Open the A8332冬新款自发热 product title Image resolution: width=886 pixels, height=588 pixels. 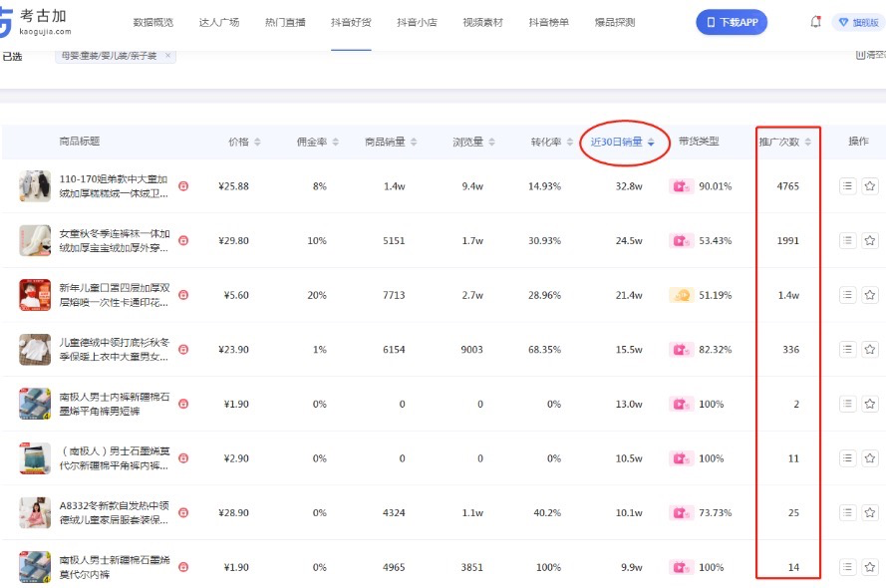[115, 512]
